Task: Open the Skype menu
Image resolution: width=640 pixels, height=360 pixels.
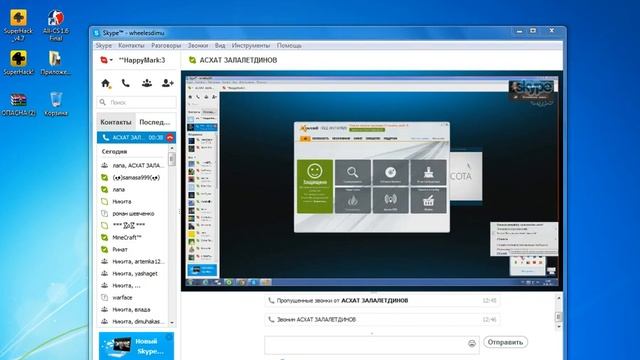Action: coord(104,46)
